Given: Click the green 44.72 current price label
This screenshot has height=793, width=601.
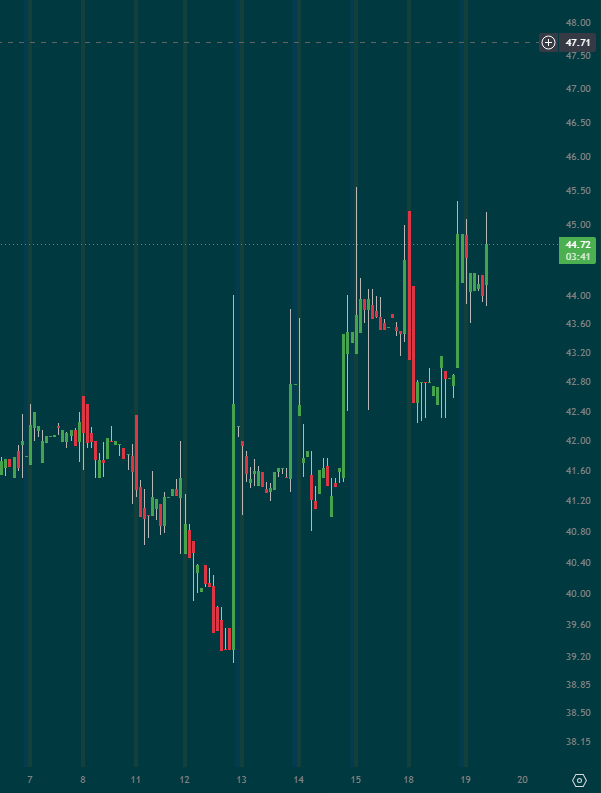Looking at the screenshot, I should (578, 245).
